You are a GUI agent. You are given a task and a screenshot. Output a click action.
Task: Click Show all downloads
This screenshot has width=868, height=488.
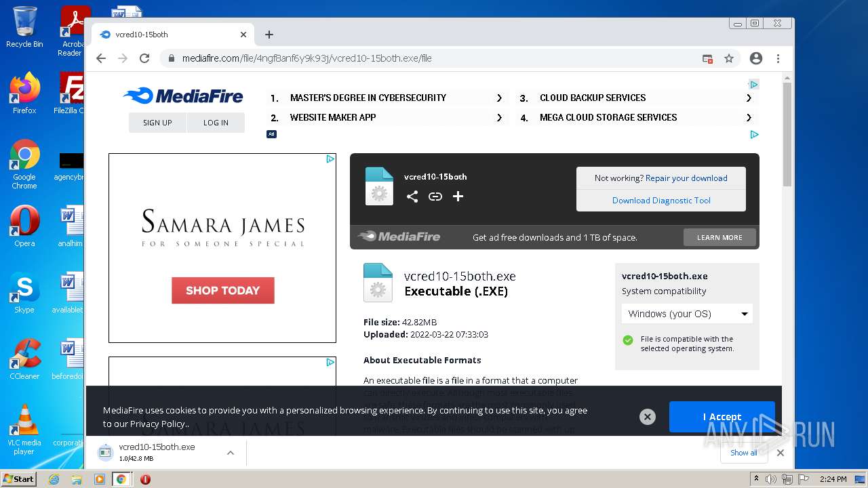tap(743, 453)
